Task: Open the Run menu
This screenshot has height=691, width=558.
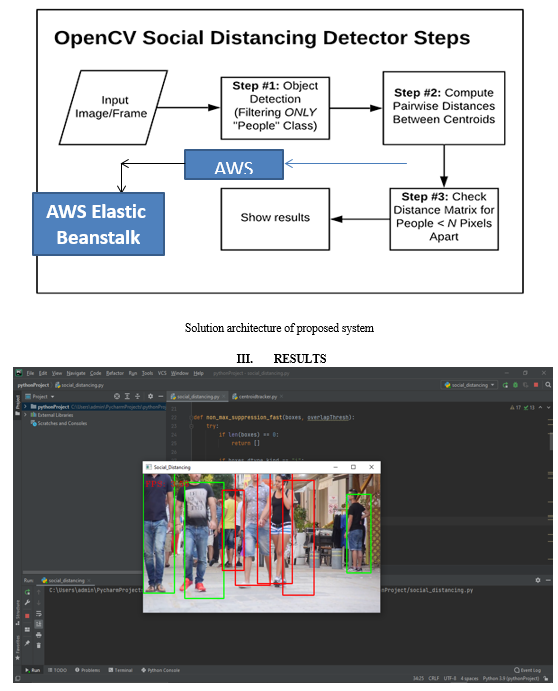Action: click(x=133, y=373)
